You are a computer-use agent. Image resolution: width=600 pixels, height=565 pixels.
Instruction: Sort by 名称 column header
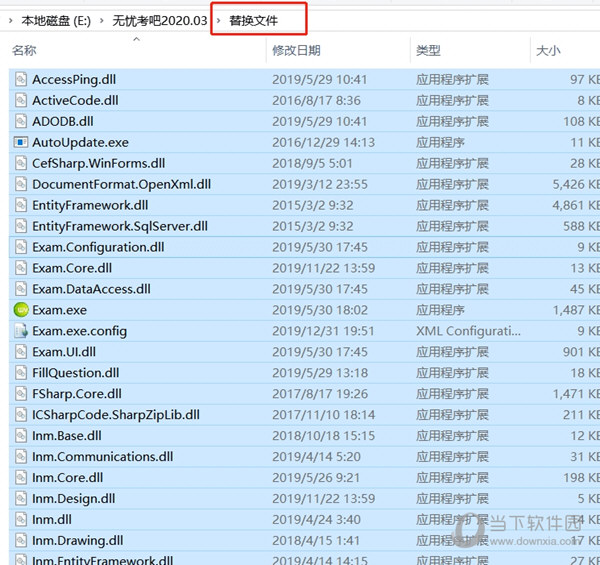click(x=24, y=50)
